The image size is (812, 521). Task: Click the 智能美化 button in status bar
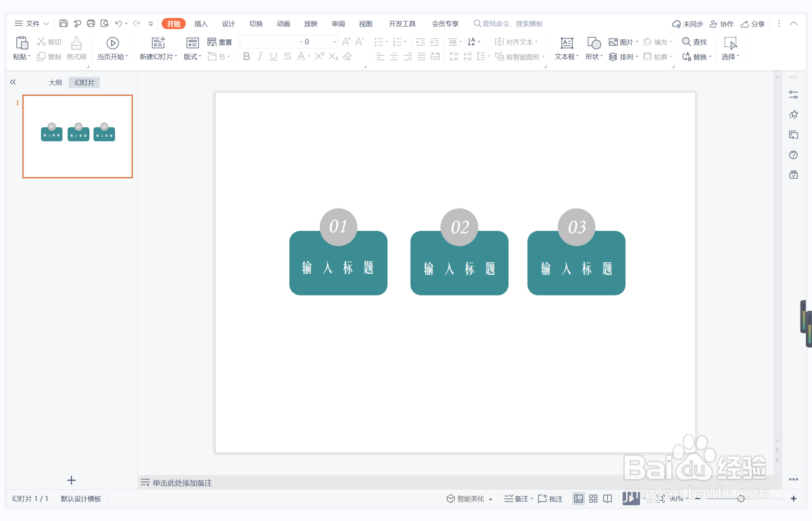click(466, 498)
